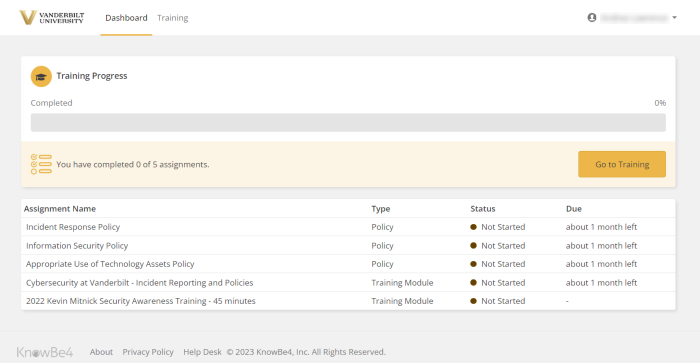This screenshot has width=700, height=363.
Task: Open the Privacy Policy footer link
Action: [x=148, y=352]
